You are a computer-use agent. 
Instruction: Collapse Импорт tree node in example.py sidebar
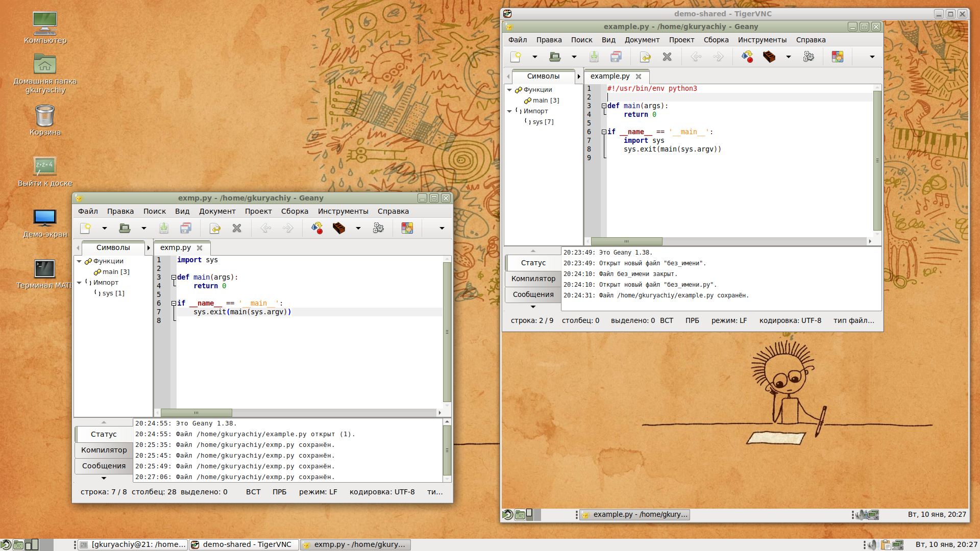click(x=509, y=111)
